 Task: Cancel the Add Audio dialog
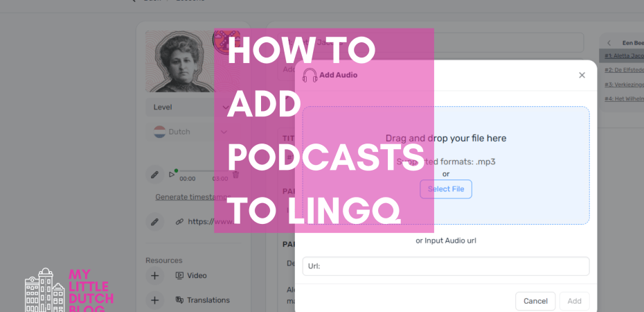coord(535,301)
